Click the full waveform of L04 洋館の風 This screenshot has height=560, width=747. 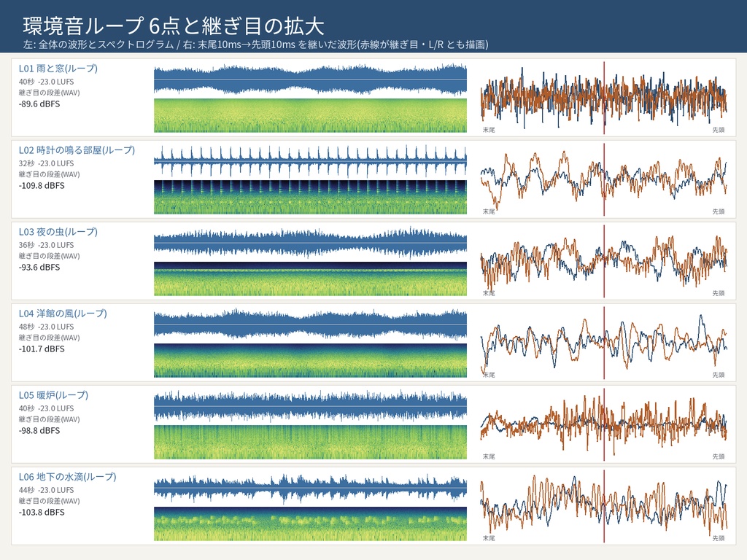point(310,324)
